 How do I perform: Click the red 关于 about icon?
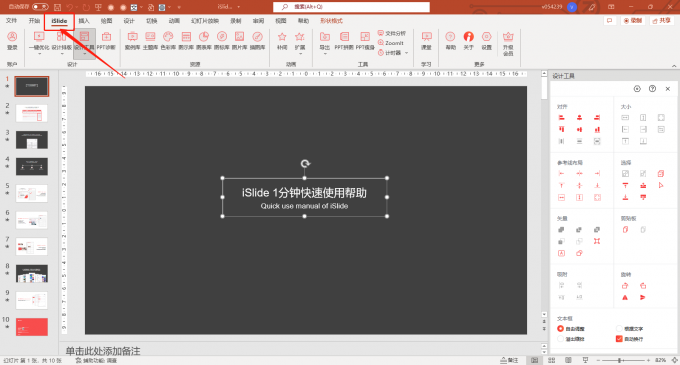(468, 41)
